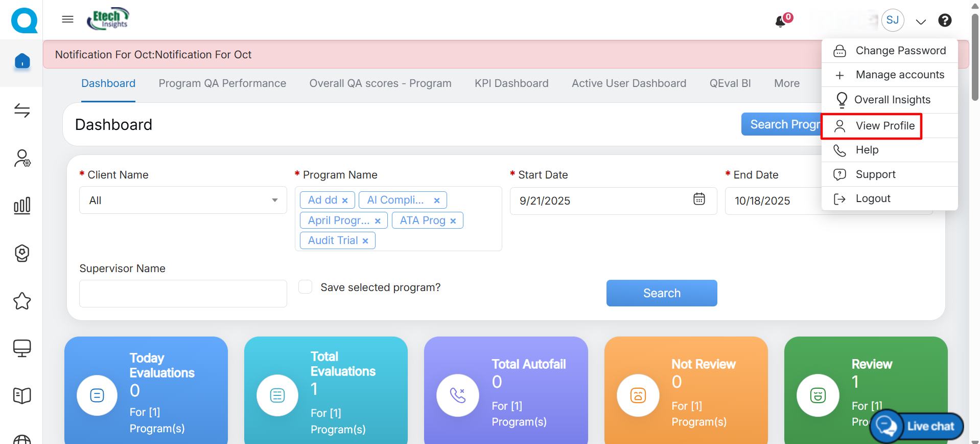
Task: Open the Live chat widget
Action: click(x=917, y=426)
